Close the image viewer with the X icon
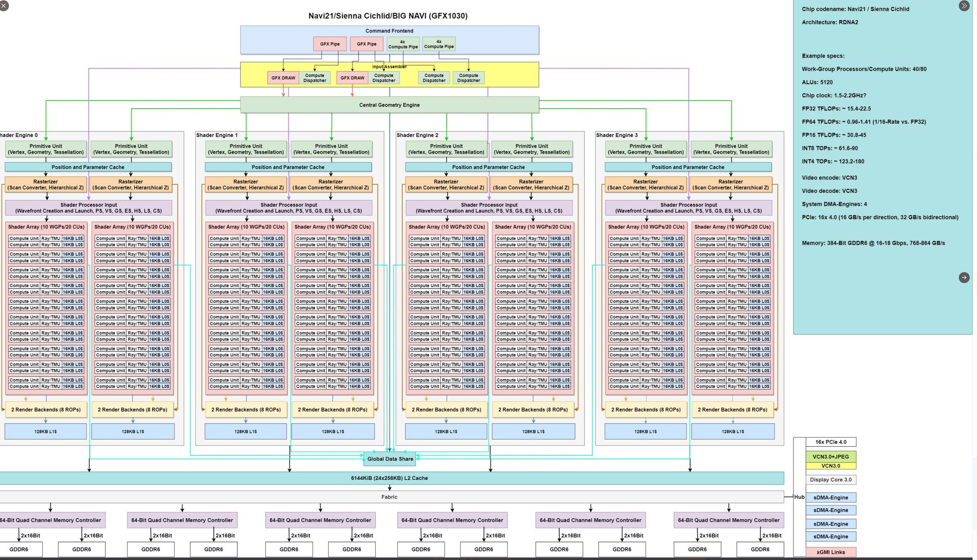 point(4,6)
